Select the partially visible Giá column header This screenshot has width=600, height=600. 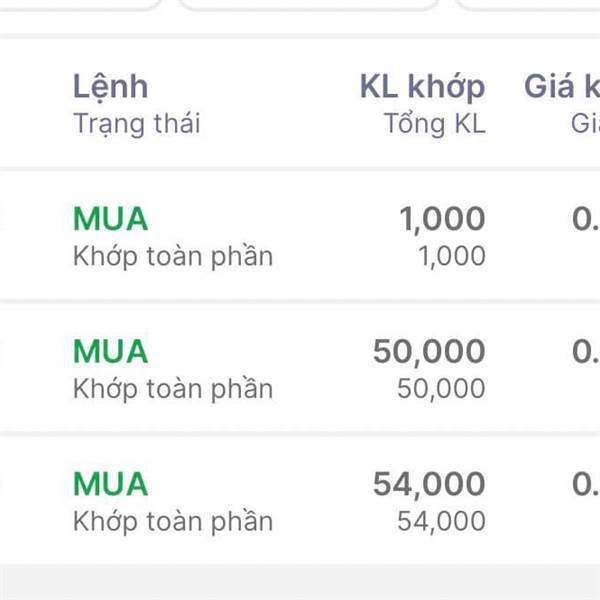[x=562, y=86]
